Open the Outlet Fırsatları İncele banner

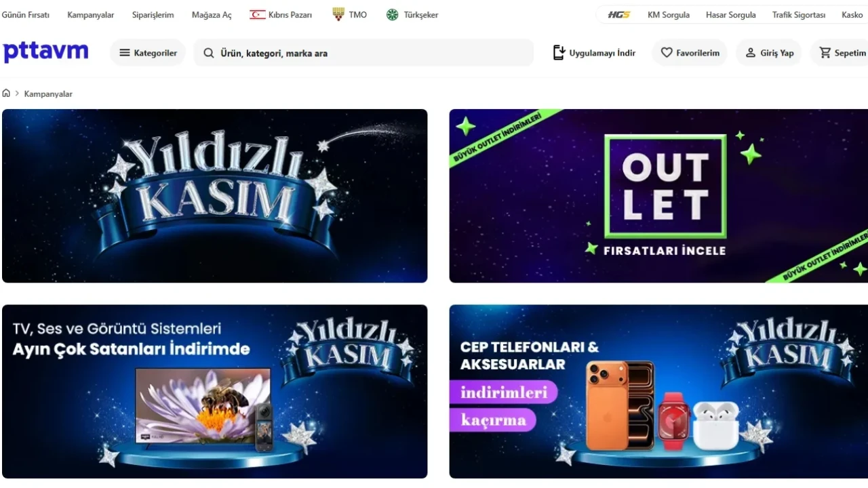(658, 196)
